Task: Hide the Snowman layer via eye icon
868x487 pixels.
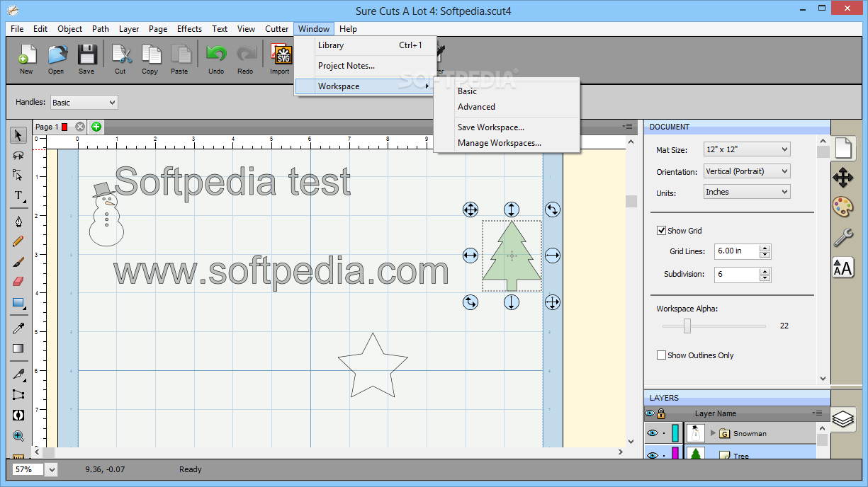Action: tap(652, 433)
